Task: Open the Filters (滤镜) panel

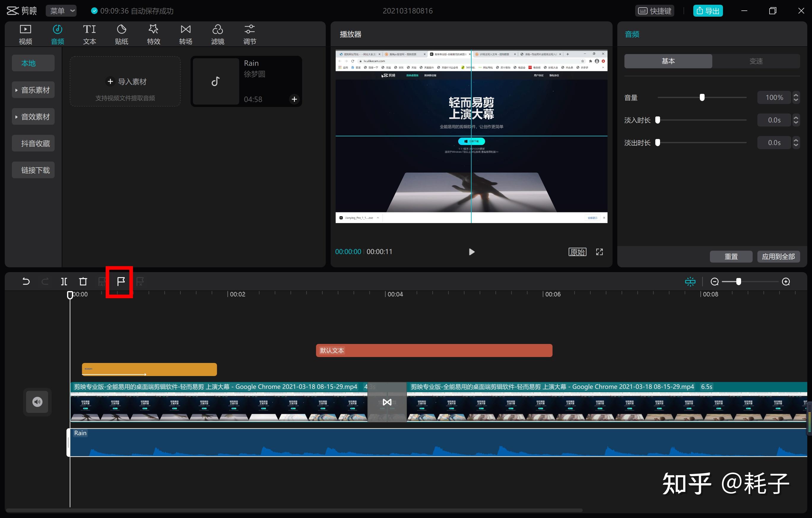Action: coord(218,34)
